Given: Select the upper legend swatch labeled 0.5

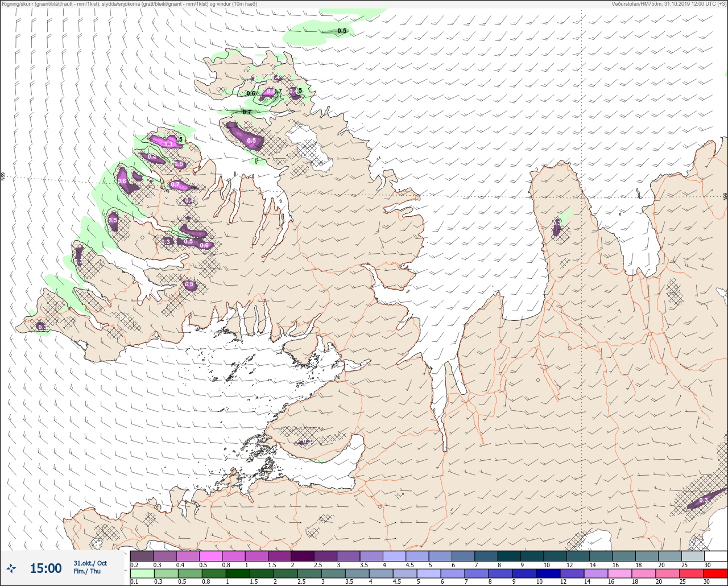Looking at the screenshot, I should click(x=210, y=556).
